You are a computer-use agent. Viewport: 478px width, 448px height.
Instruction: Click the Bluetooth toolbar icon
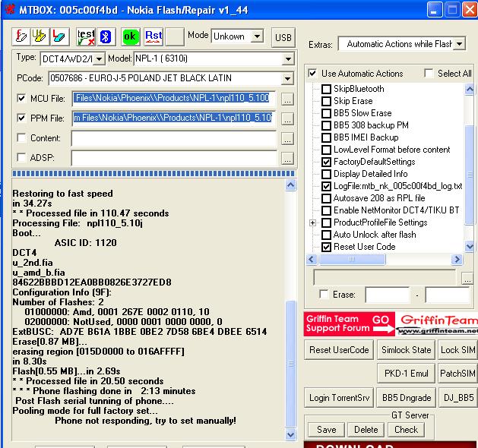click(x=106, y=36)
